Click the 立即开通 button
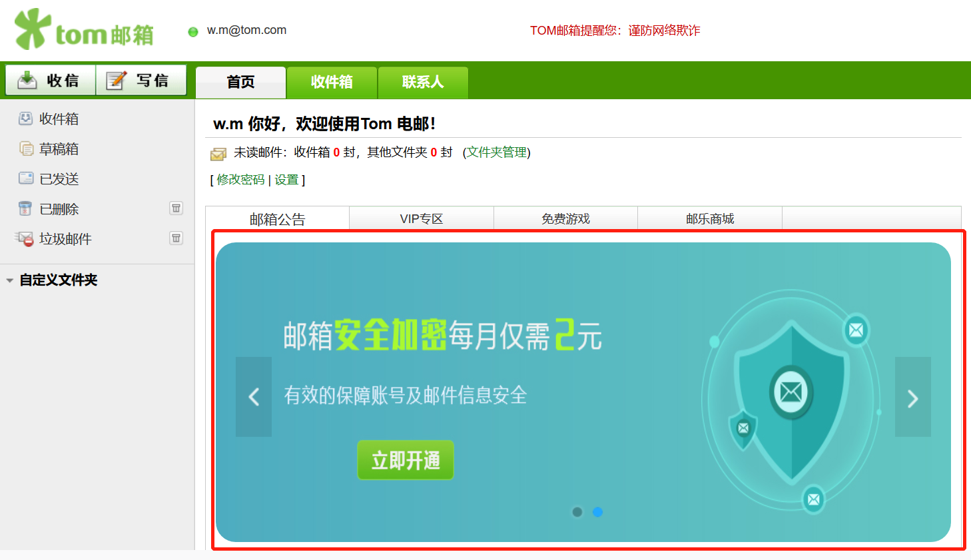Image resolution: width=971 pixels, height=560 pixels. 406,460
